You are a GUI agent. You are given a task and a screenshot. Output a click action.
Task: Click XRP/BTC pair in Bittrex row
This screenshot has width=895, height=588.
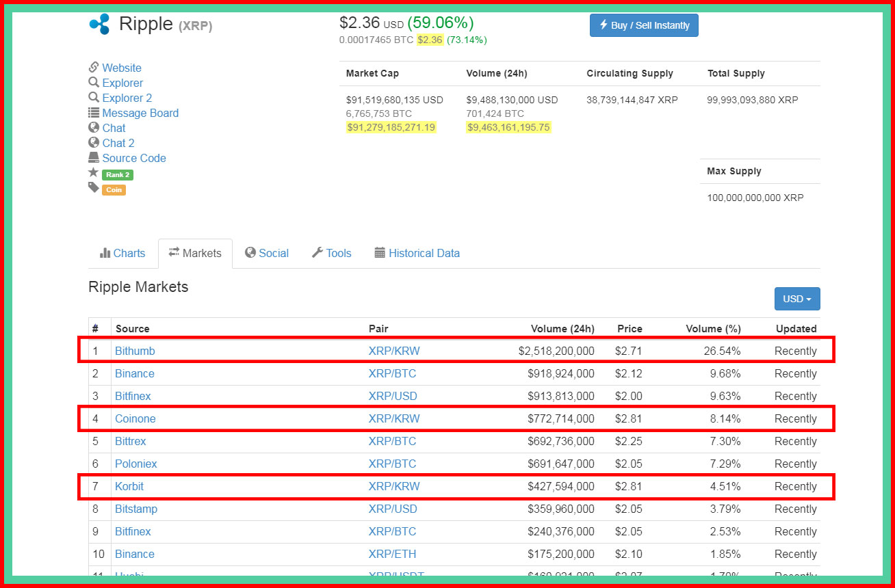[x=392, y=441]
